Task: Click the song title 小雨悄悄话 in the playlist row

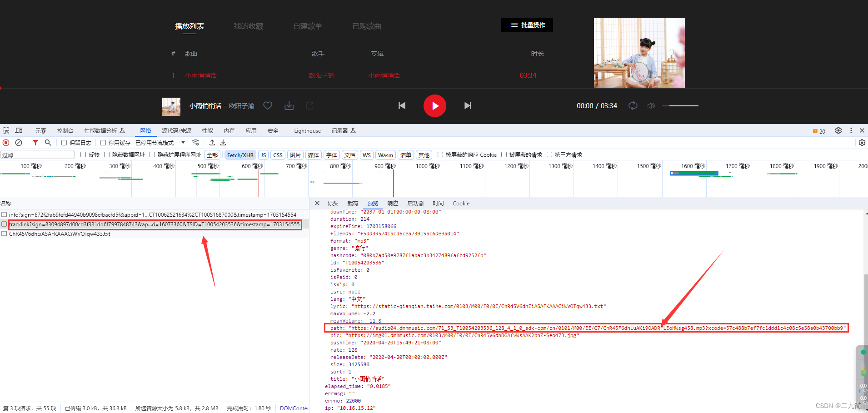Action: pos(201,75)
